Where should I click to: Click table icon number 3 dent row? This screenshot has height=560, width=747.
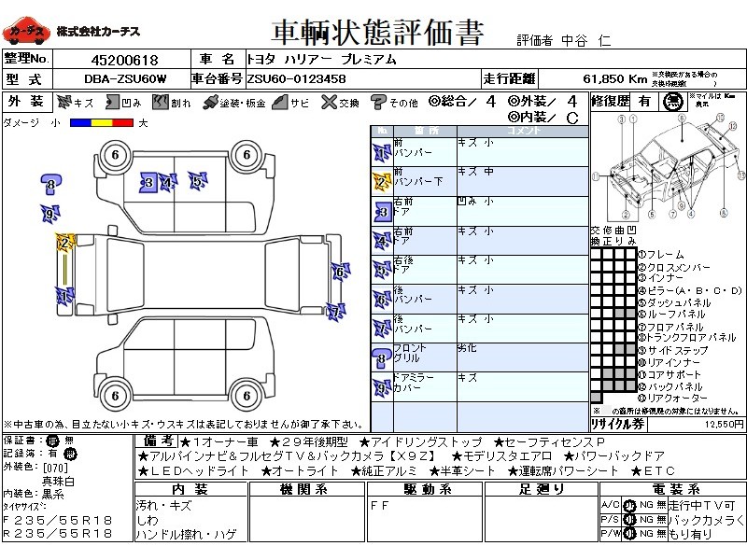[382, 212]
